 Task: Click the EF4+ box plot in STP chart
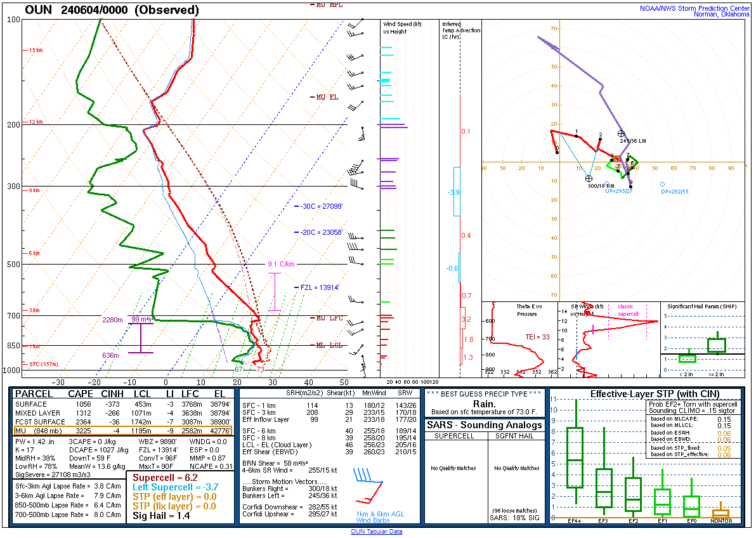[575, 457]
